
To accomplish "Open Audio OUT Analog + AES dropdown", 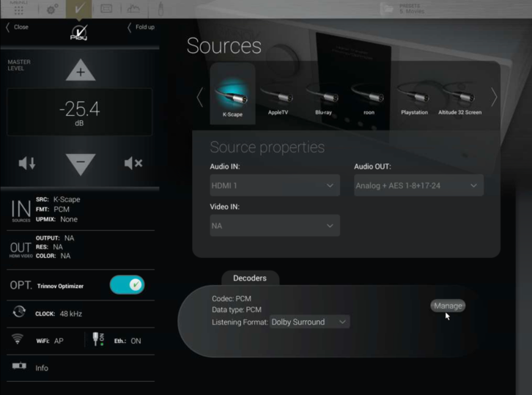I will 418,185.
